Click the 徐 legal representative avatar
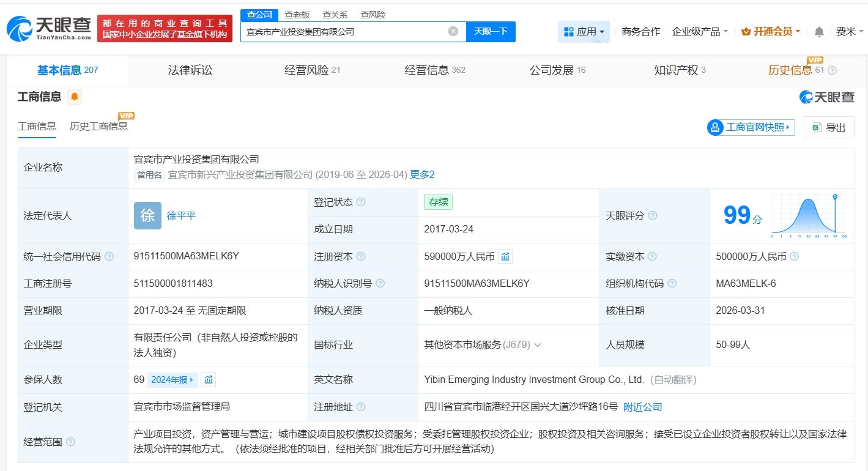The image size is (868, 471). [x=147, y=216]
